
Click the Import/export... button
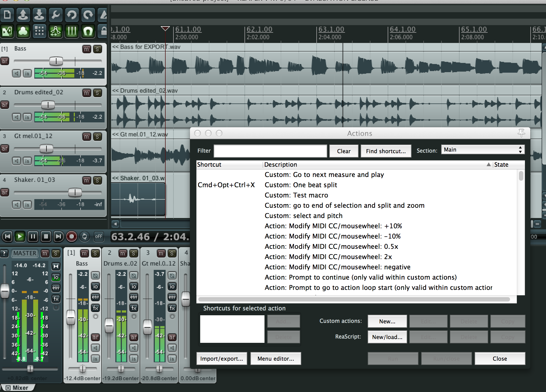[222, 359]
